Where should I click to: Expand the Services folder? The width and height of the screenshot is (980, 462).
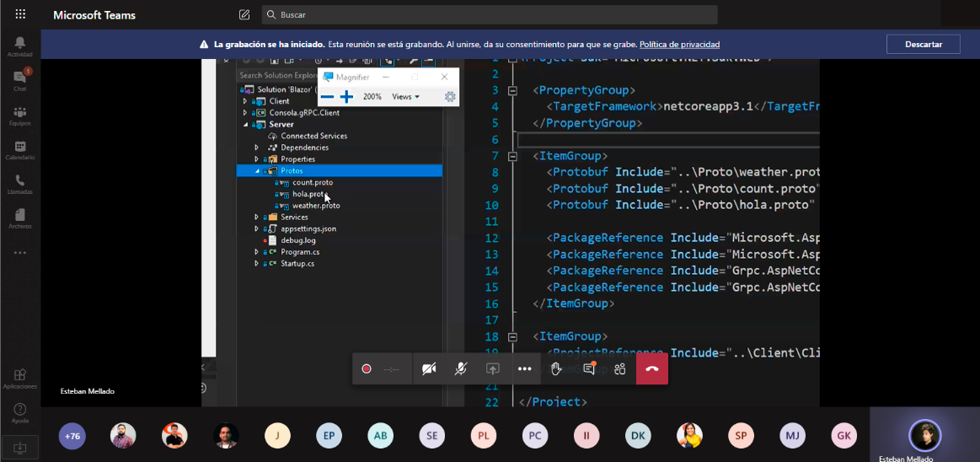256,217
